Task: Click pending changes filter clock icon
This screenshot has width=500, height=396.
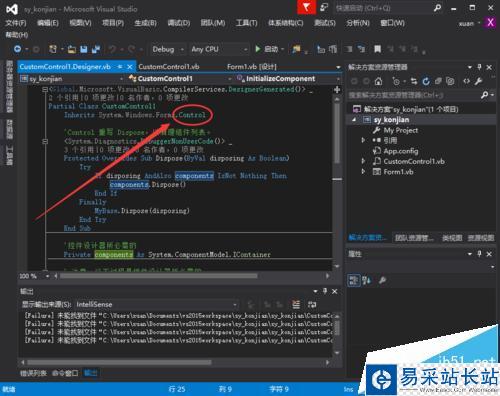Action: pos(396,81)
